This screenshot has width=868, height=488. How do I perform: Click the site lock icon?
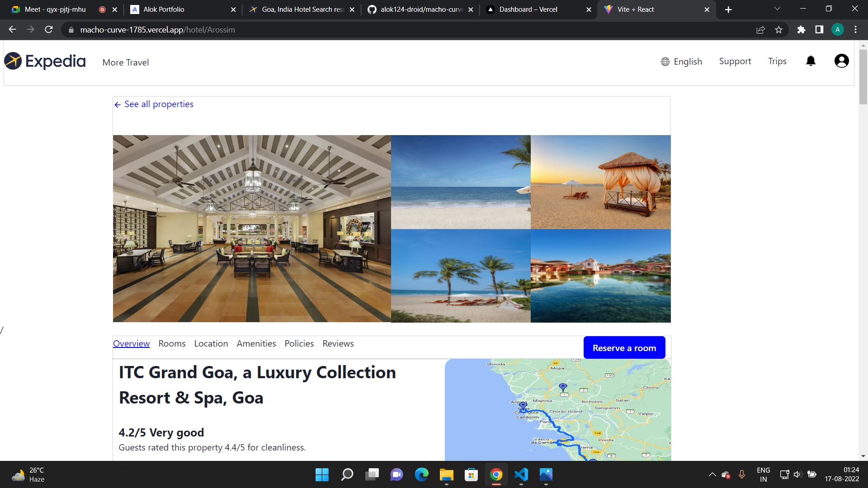coord(71,30)
